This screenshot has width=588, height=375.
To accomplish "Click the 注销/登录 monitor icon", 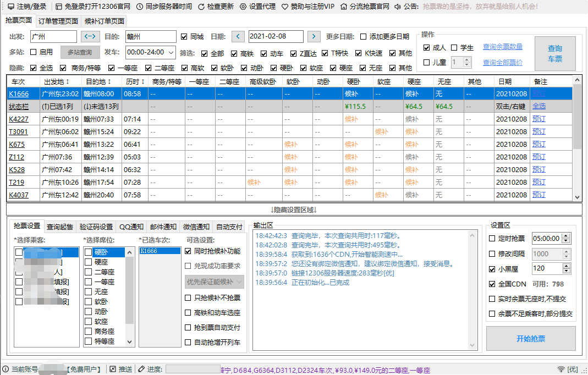I will point(10,7).
